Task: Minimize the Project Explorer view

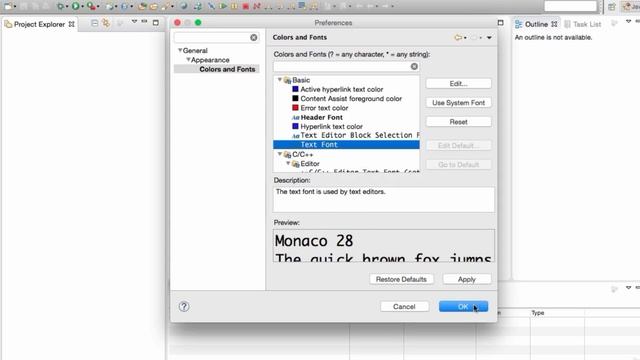Action: 144,21
